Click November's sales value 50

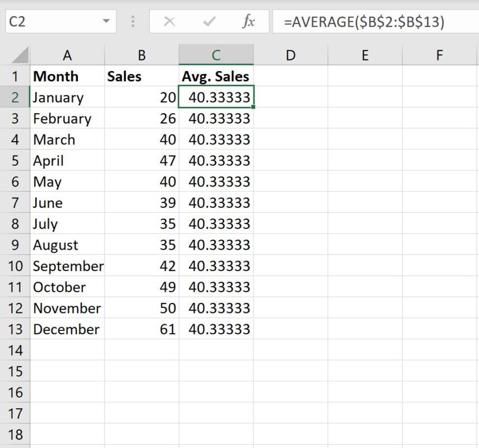(x=142, y=308)
